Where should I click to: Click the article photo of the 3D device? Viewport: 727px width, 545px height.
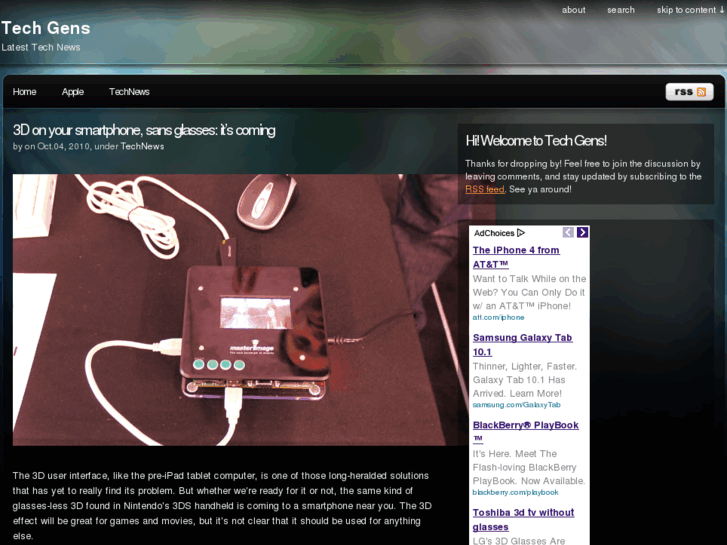click(240, 310)
